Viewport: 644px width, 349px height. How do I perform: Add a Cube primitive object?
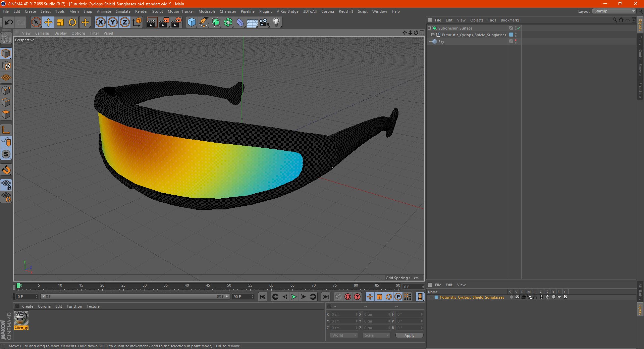point(192,22)
